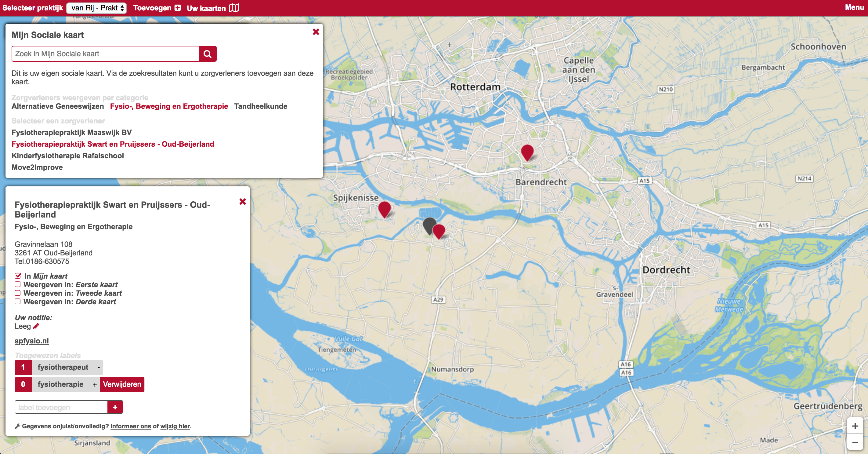Click the plus button to add a label

click(115, 407)
